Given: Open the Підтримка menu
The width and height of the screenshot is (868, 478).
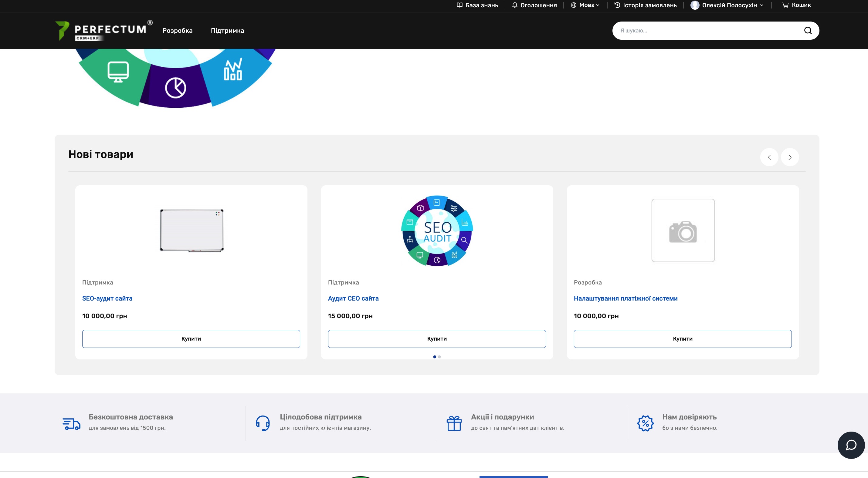Looking at the screenshot, I should [227, 31].
